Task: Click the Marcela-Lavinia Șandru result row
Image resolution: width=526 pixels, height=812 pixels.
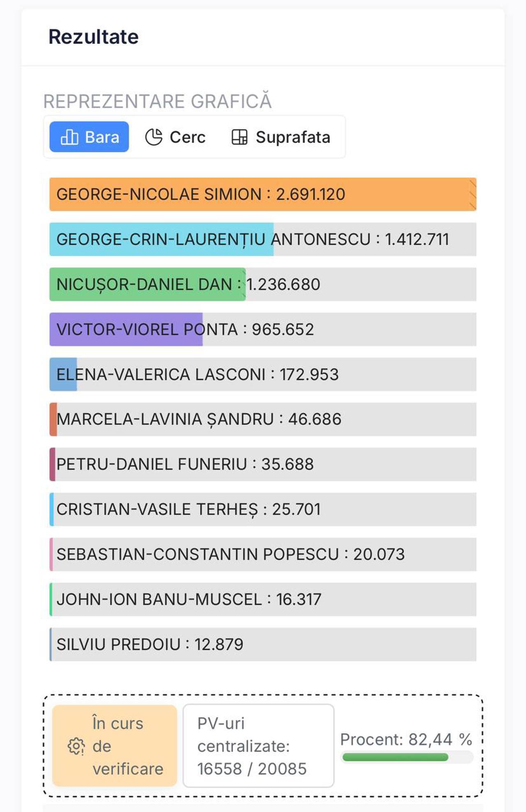Action: 263,419
